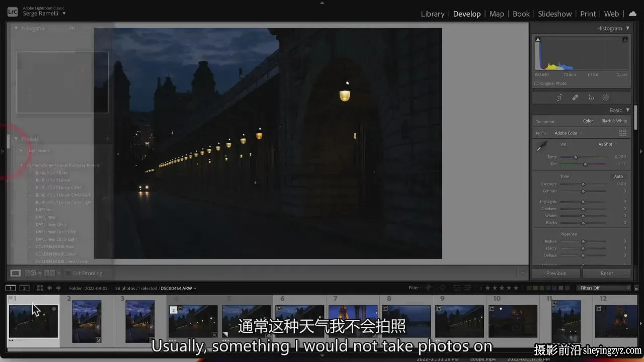Select the Crop Overlay tool

click(559, 98)
